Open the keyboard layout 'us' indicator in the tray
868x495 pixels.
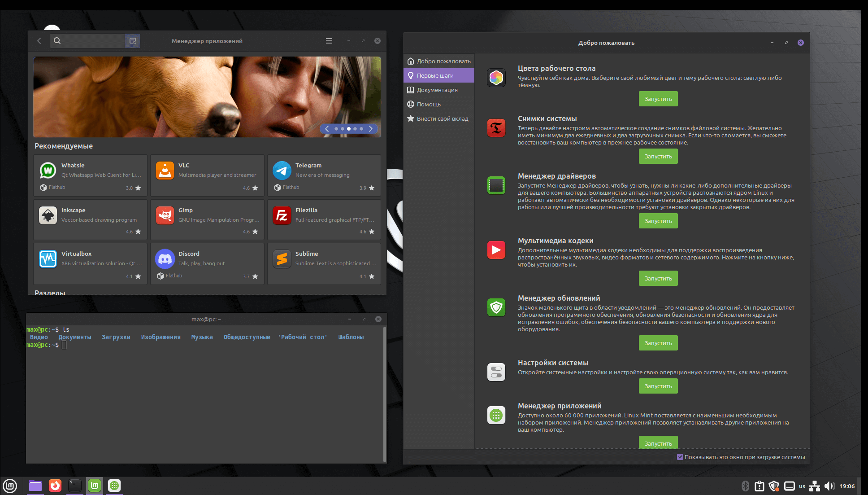click(802, 486)
